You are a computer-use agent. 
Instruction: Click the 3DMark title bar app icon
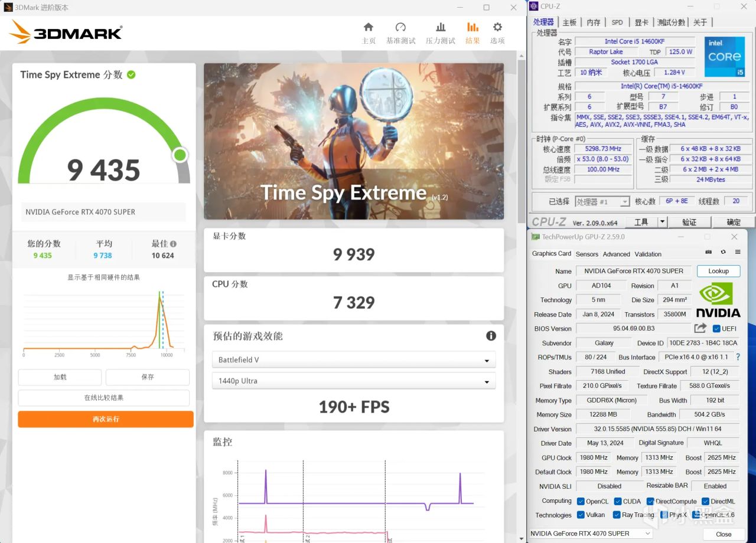8,7
